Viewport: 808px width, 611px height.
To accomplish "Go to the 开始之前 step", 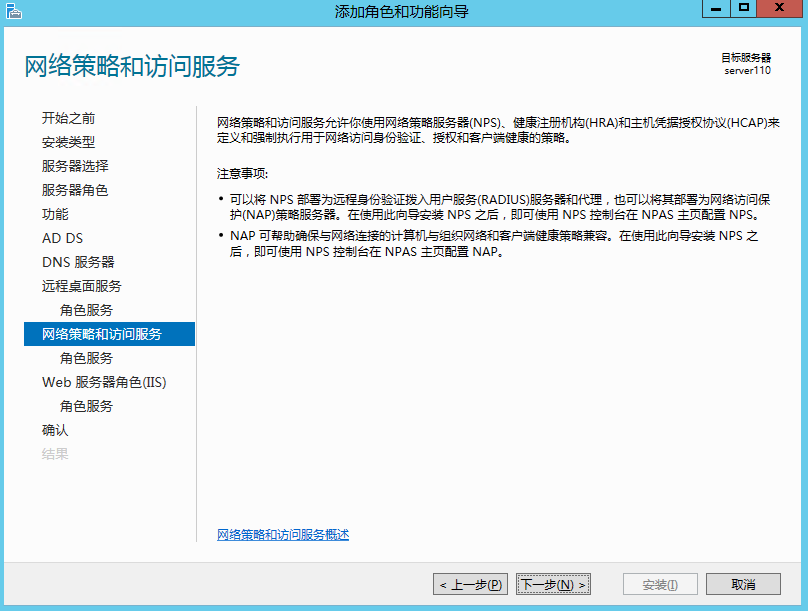I will pos(68,118).
